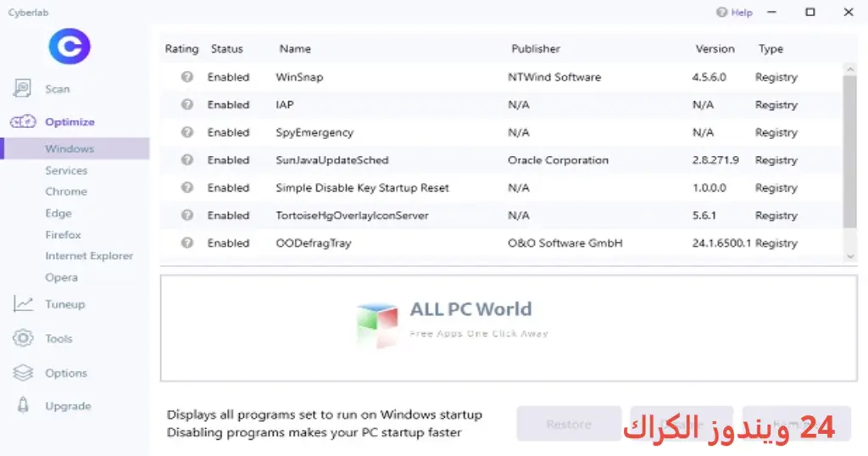This screenshot has height=456, width=868.
Task: Click rating icon for Simple Disable Key Startup Reset
Action: point(187,187)
